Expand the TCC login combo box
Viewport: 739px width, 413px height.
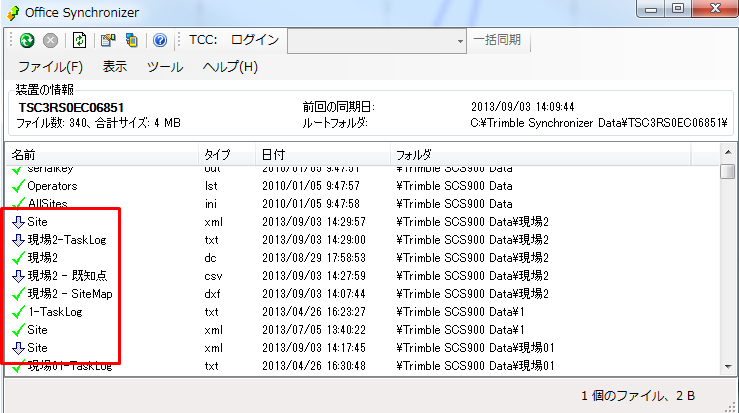460,41
